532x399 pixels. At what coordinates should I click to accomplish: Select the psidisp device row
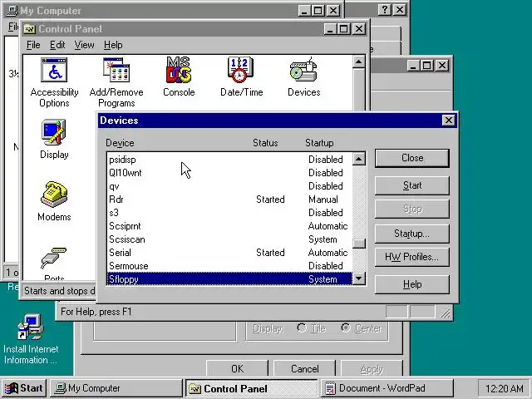(229, 159)
